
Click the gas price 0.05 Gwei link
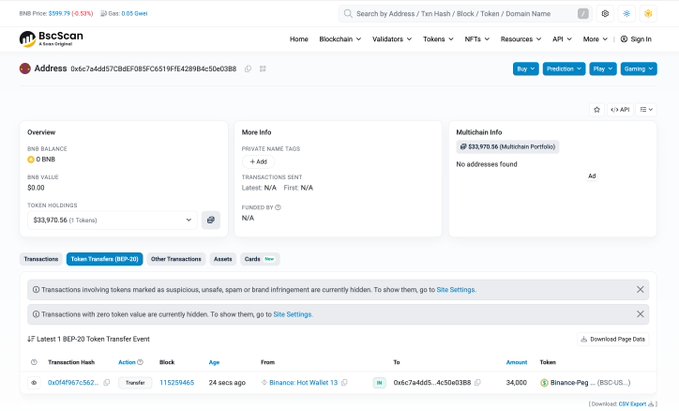click(x=134, y=13)
